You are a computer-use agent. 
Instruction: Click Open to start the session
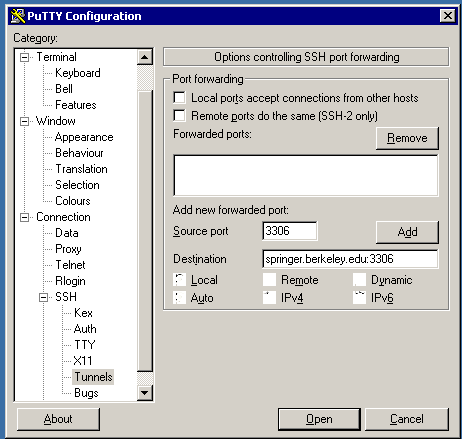point(319,419)
